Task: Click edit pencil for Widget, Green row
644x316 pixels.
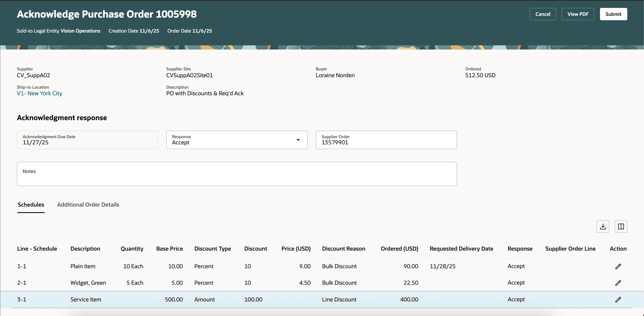Action: [x=618, y=283]
